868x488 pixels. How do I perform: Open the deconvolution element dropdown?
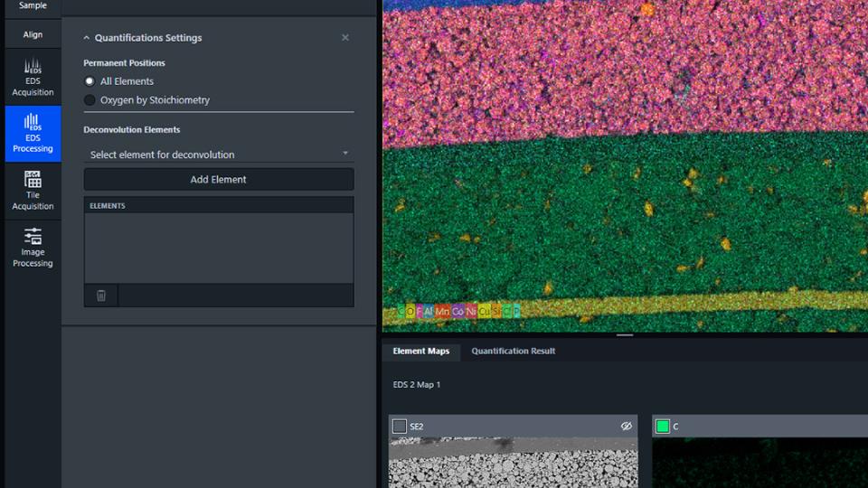[x=219, y=155]
